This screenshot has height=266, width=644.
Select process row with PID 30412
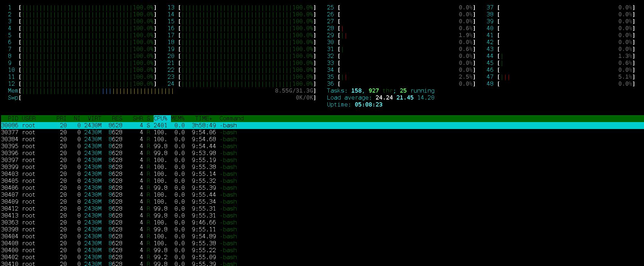322,208
